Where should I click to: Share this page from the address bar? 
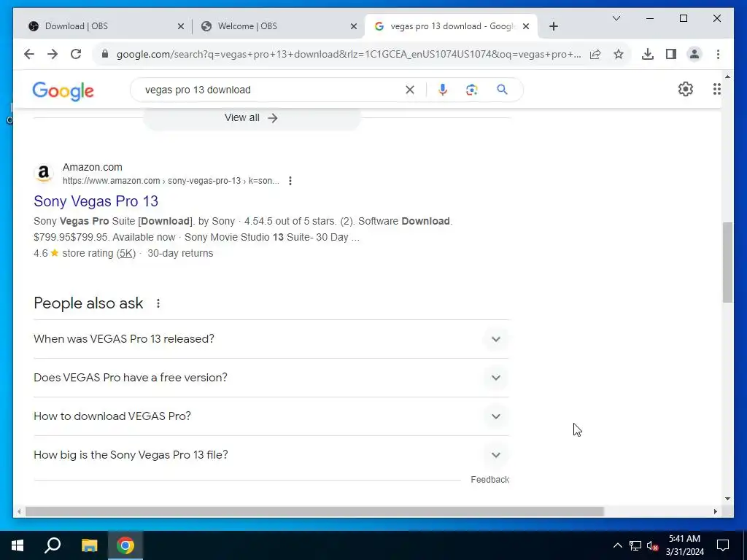point(595,54)
